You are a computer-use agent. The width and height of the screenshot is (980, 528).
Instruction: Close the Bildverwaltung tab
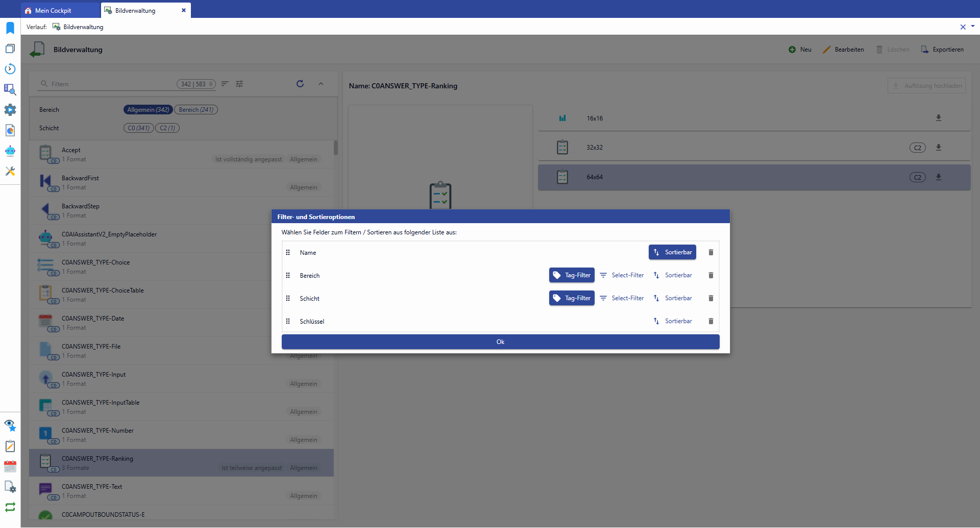click(184, 10)
